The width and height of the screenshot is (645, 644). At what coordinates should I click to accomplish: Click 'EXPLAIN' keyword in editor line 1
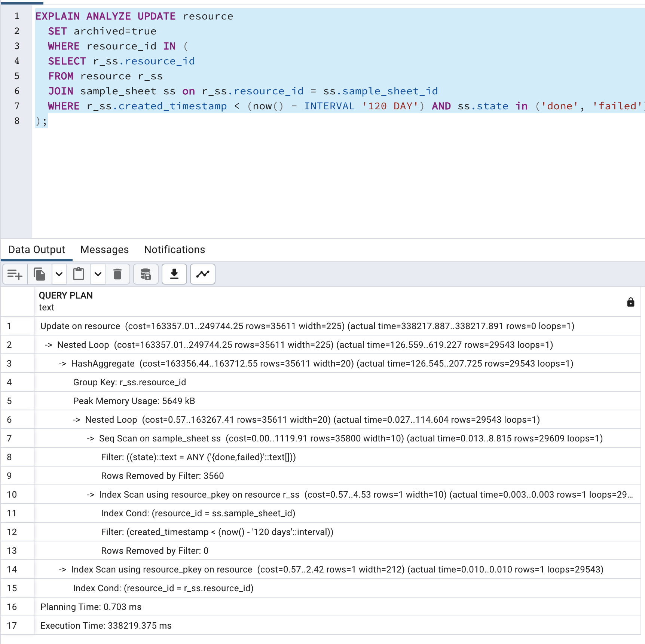pos(58,16)
